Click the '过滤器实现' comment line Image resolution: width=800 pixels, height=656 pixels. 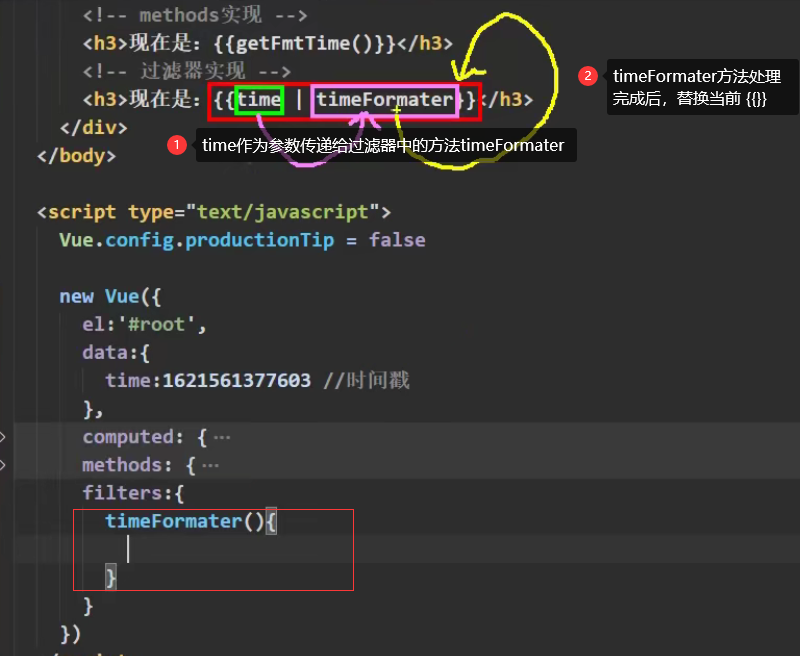(x=187, y=71)
